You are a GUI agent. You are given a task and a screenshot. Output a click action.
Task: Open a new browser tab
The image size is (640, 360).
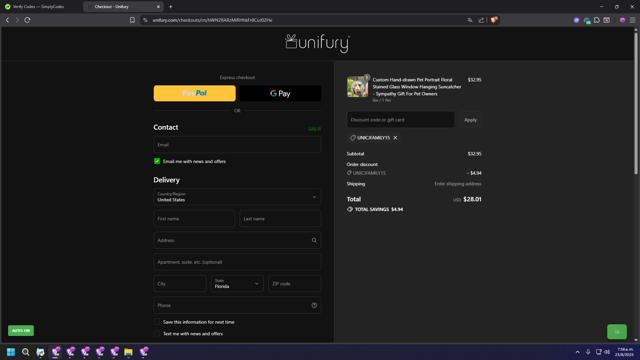pyautogui.click(x=171, y=7)
